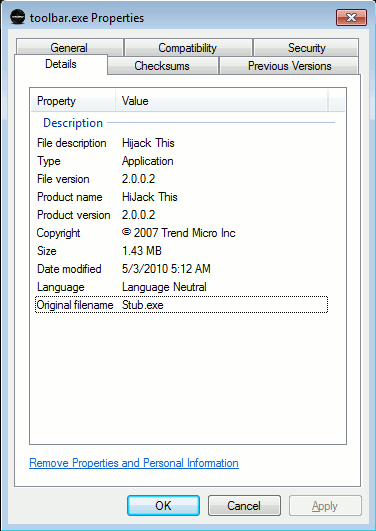The width and height of the screenshot is (376, 531).
Task: Click the value 'Stub.exe'
Action: (143, 305)
